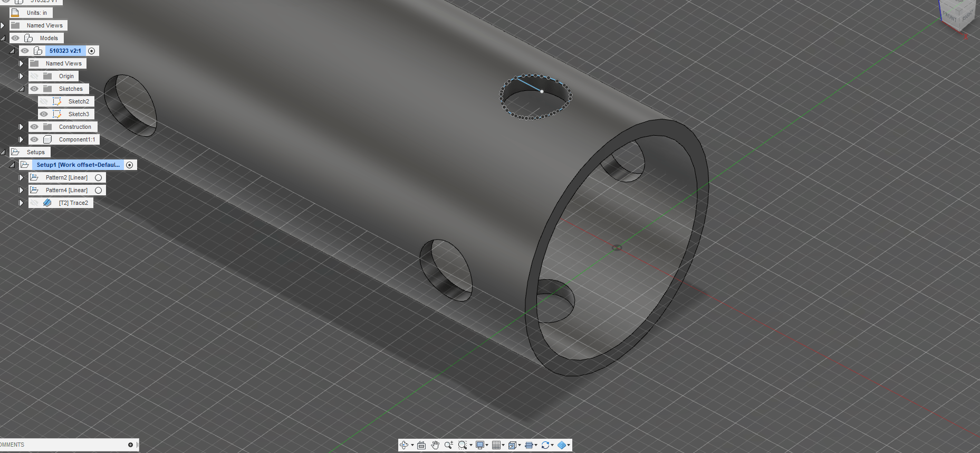Open the Zoom Window dropdown arrow

tap(471, 445)
